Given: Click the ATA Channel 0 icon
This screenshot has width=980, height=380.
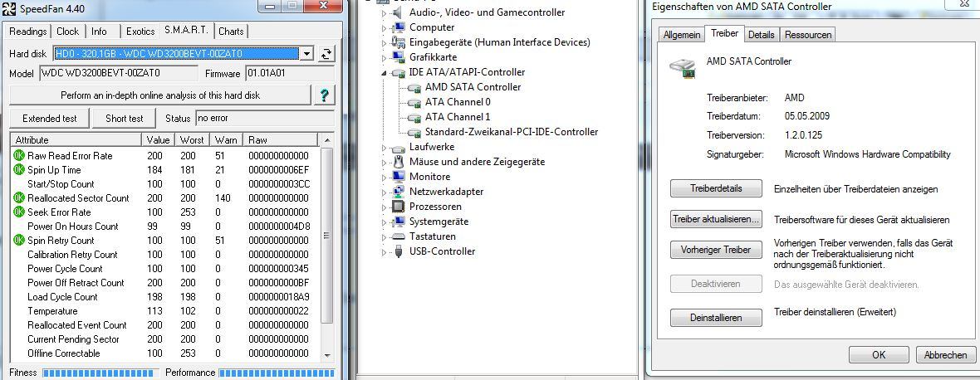Looking at the screenshot, I should click(x=414, y=102).
